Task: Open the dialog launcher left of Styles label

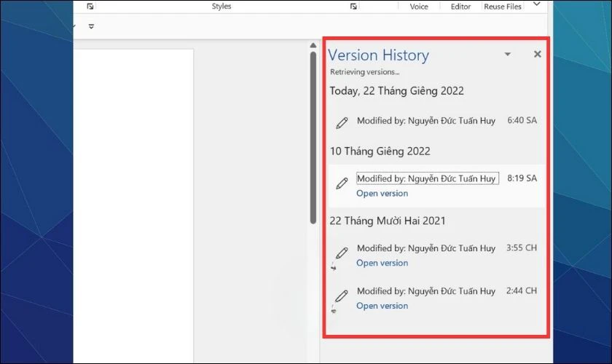Action: (90, 7)
